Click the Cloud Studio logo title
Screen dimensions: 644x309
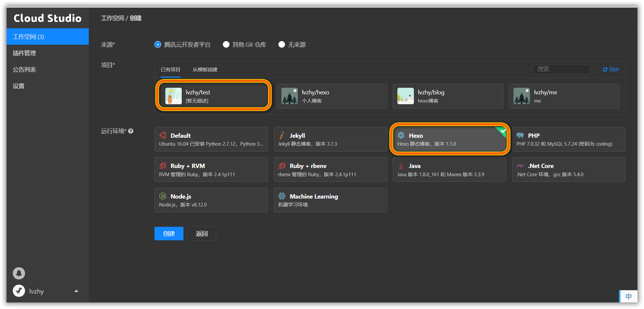[48, 18]
